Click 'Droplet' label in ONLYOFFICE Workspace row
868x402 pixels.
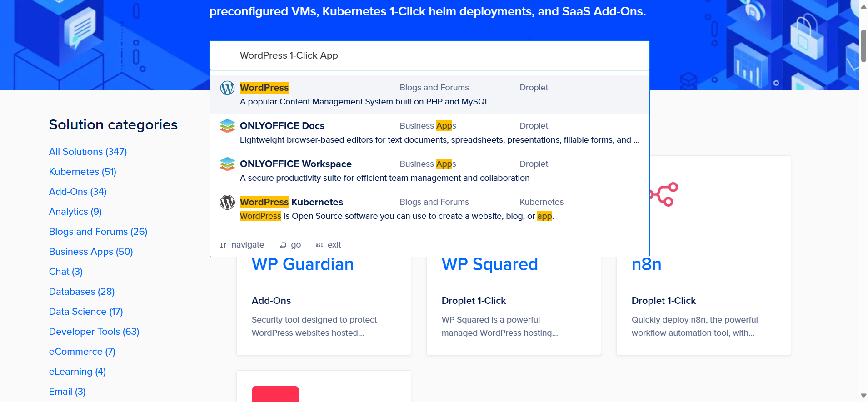[534, 164]
